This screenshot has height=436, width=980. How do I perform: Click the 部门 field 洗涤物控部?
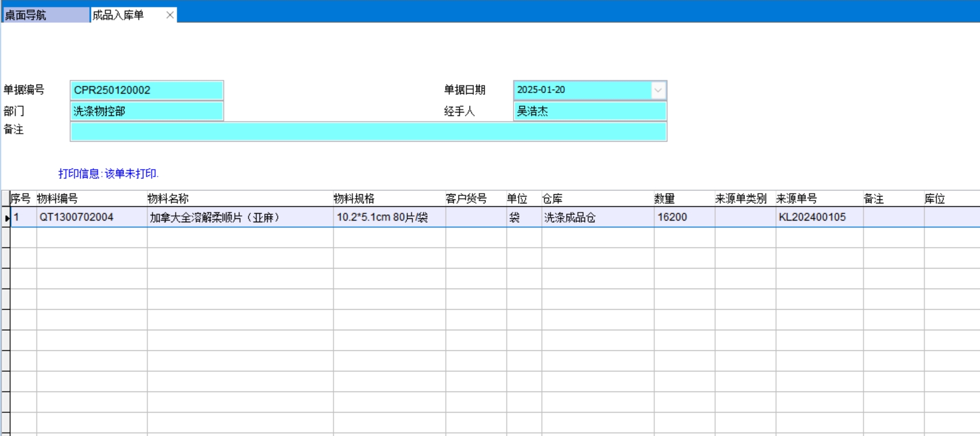point(146,111)
